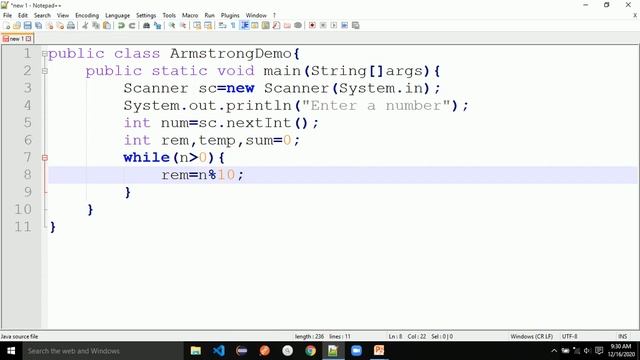
Task: Click "Java source file" status bar label
Action: click(x=19, y=336)
